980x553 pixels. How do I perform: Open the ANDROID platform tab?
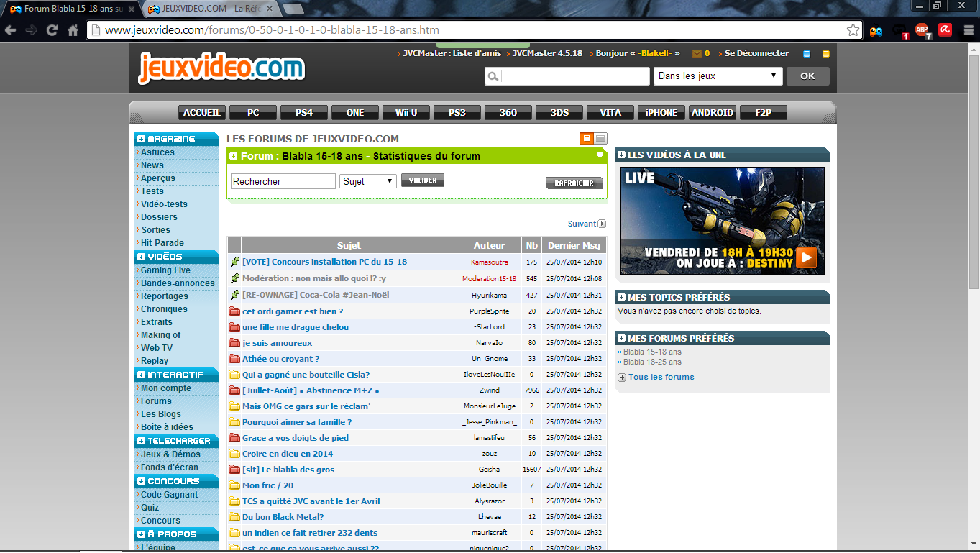(x=713, y=113)
